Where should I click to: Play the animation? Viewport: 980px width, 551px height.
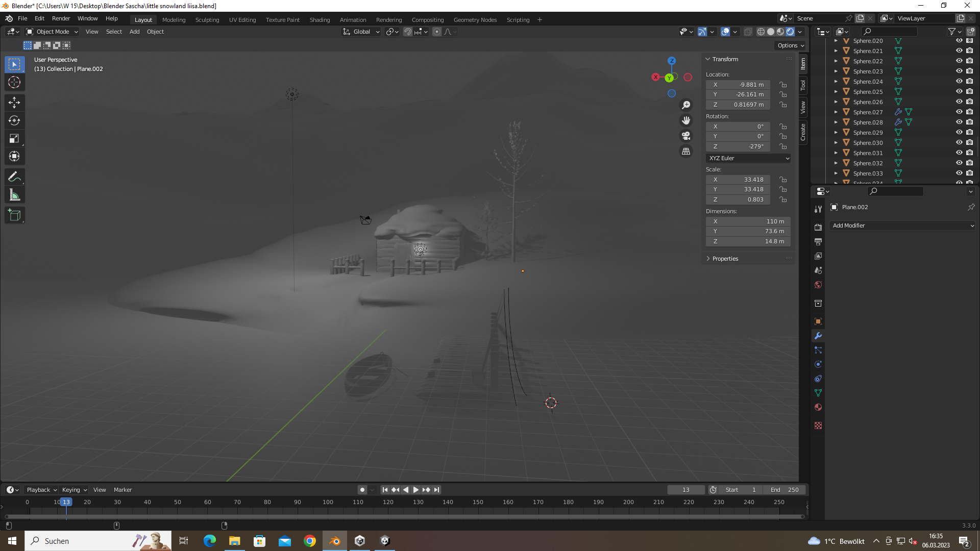(416, 490)
